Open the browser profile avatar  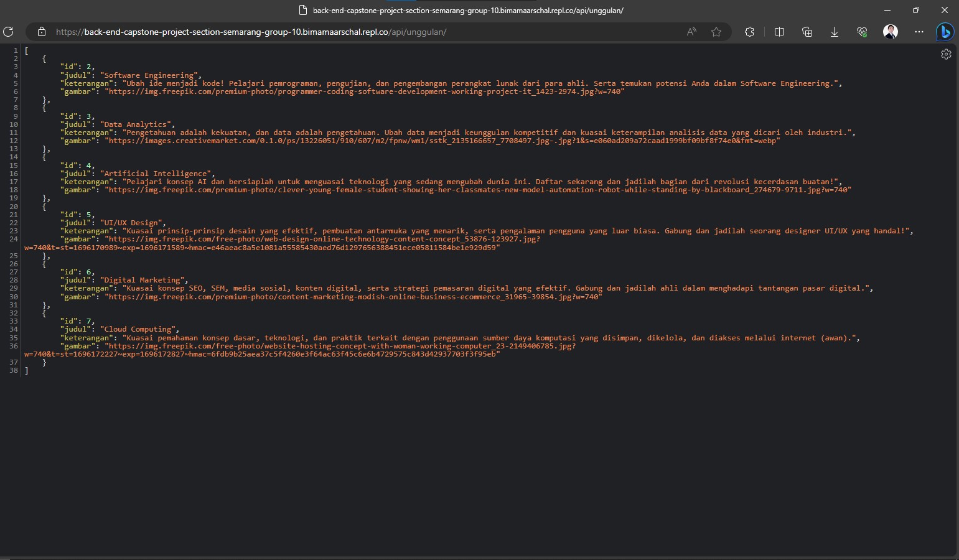(891, 32)
